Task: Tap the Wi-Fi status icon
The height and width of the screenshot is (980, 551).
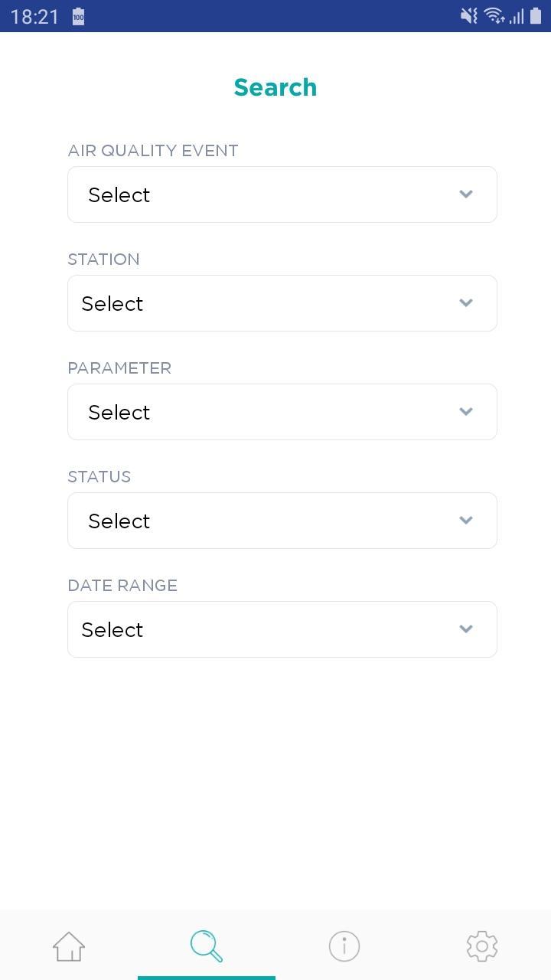Action: click(x=494, y=16)
